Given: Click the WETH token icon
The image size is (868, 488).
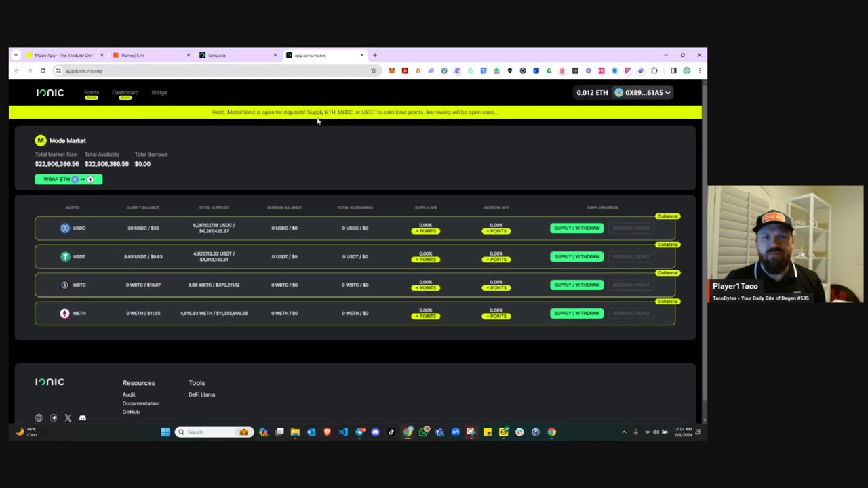Looking at the screenshot, I should click(x=65, y=314).
